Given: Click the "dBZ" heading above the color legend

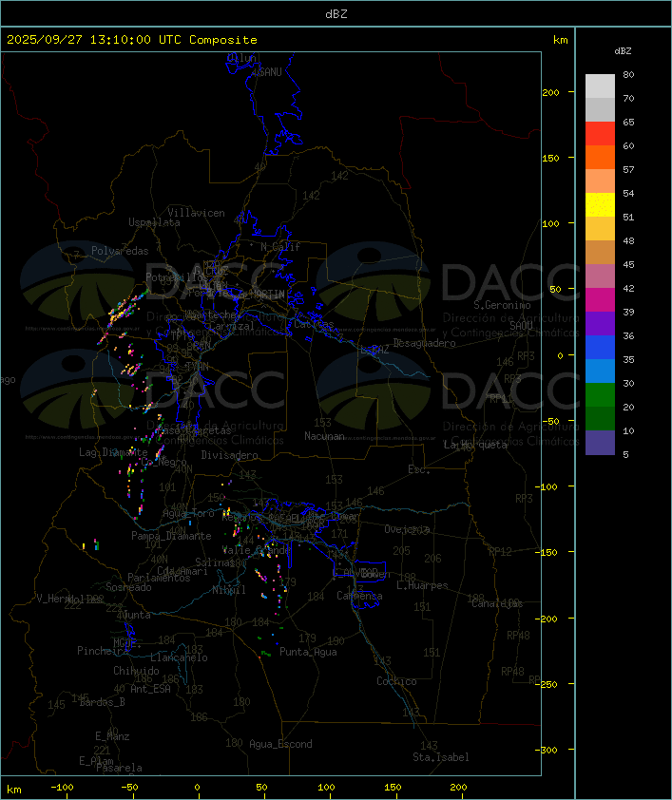Looking at the screenshot, I should [x=623, y=51].
